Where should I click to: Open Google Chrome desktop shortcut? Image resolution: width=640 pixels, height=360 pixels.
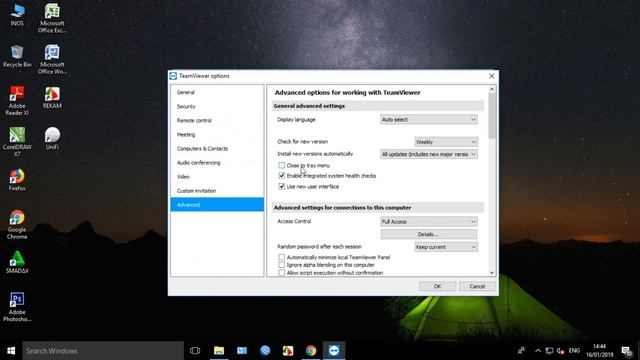click(17, 224)
